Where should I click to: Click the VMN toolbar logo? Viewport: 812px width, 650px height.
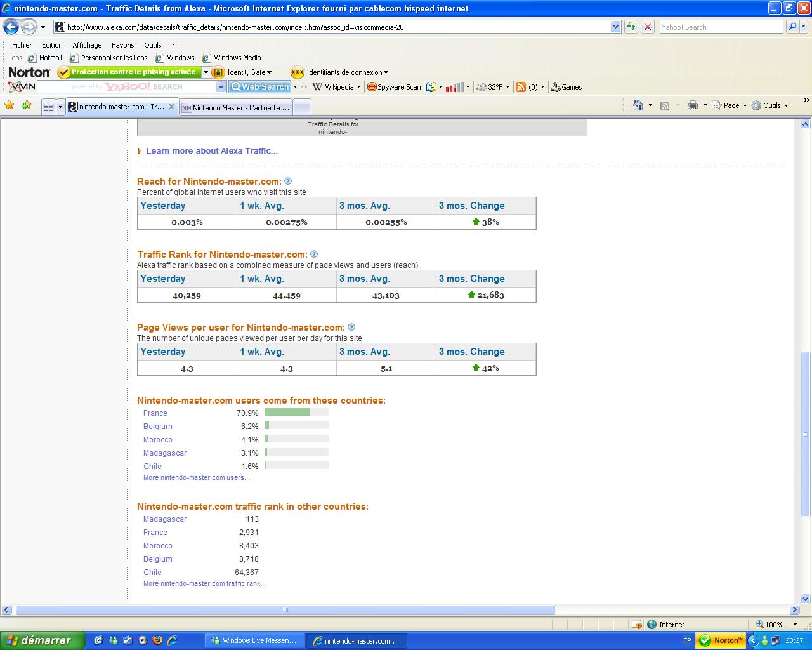point(22,86)
